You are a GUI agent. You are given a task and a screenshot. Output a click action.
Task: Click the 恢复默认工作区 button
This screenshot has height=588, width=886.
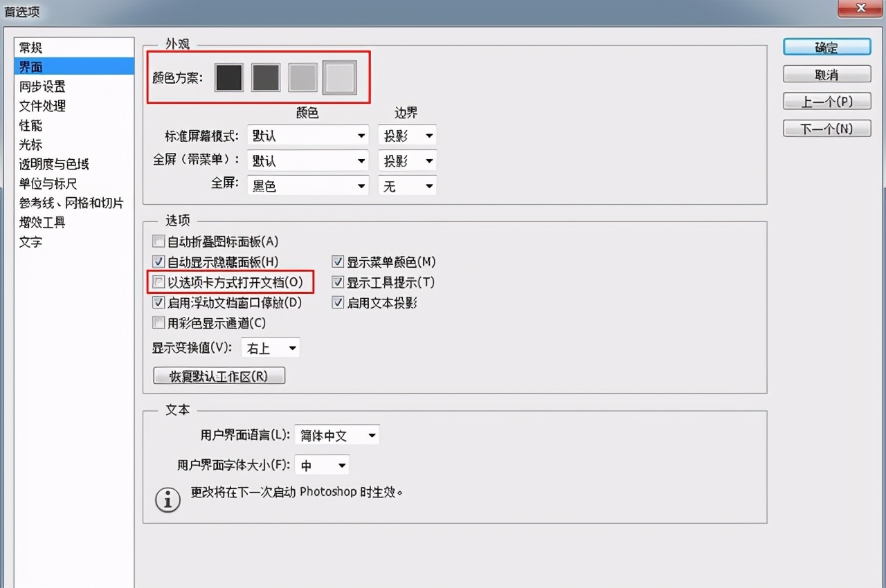pyautogui.click(x=219, y=375)
